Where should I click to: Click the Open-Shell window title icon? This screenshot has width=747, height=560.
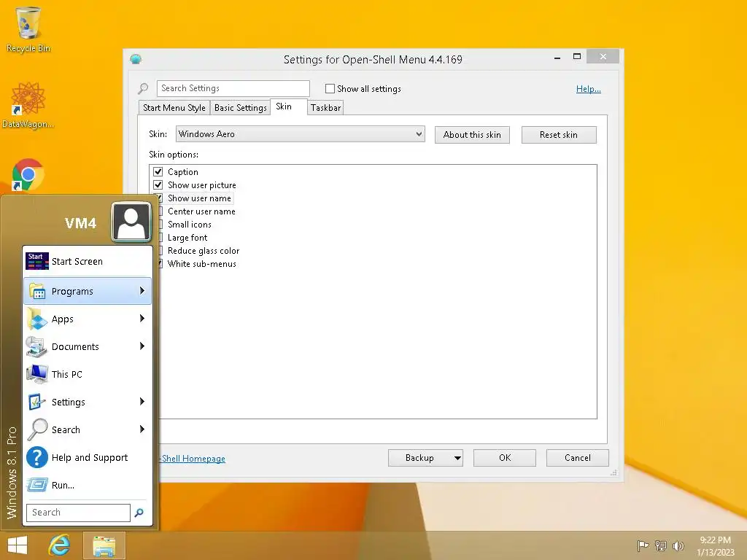136,60
